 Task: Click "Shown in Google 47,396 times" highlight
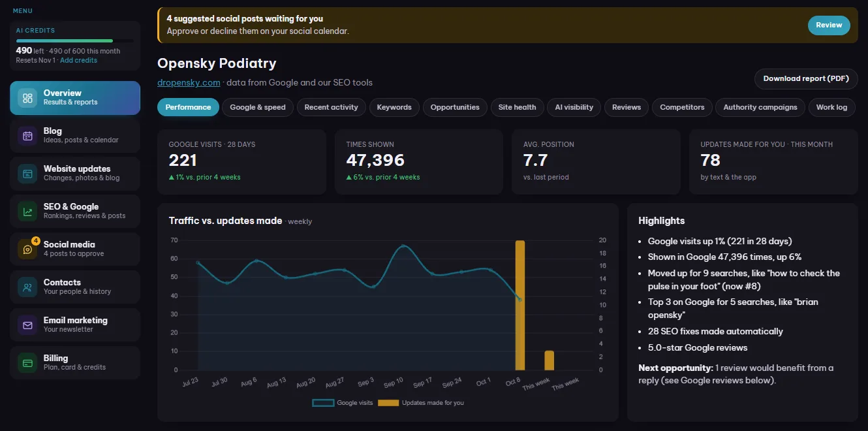coord(724,257)
